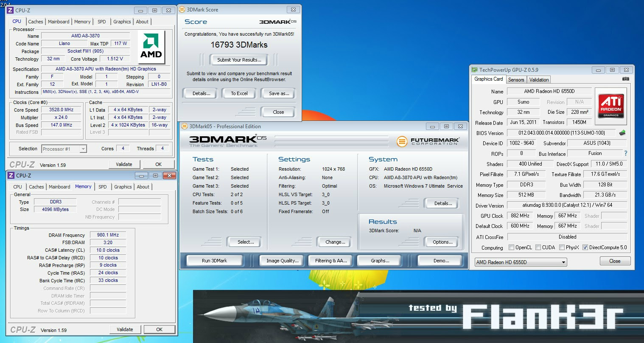The height and width of the screenshot is (343, 644).
Task: Click the AMD A8-3870 Name field
Action: [x=86, y=36]
